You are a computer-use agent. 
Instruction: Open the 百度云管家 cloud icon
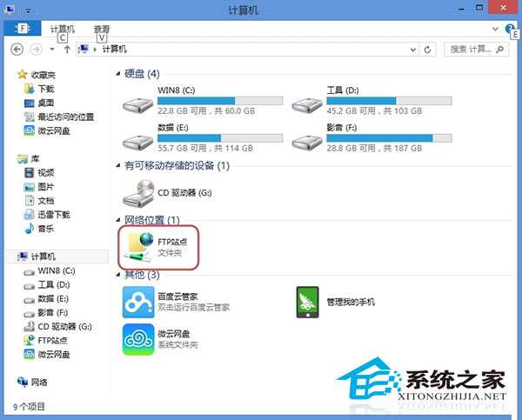138,303
